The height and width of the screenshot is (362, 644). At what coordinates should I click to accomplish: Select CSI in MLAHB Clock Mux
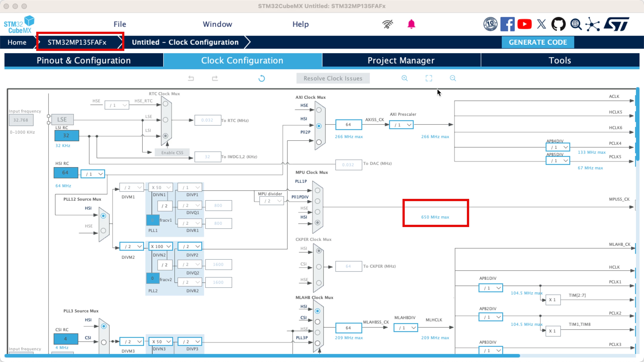click(318, 322)
